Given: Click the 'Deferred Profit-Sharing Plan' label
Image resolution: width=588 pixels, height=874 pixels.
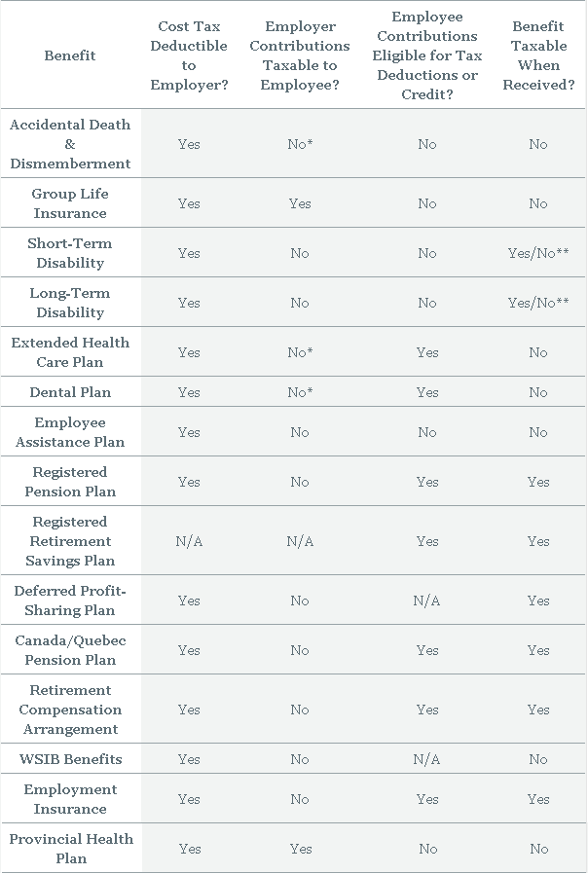Looking at the screenshot, I should click(x=70, y=601).
